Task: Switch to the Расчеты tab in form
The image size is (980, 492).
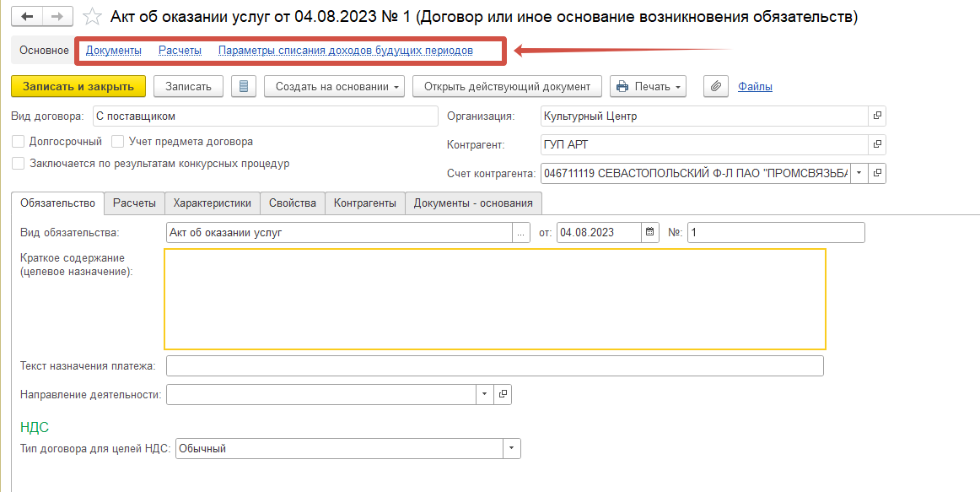Action: pyautogui.click(x=134, y=203)
